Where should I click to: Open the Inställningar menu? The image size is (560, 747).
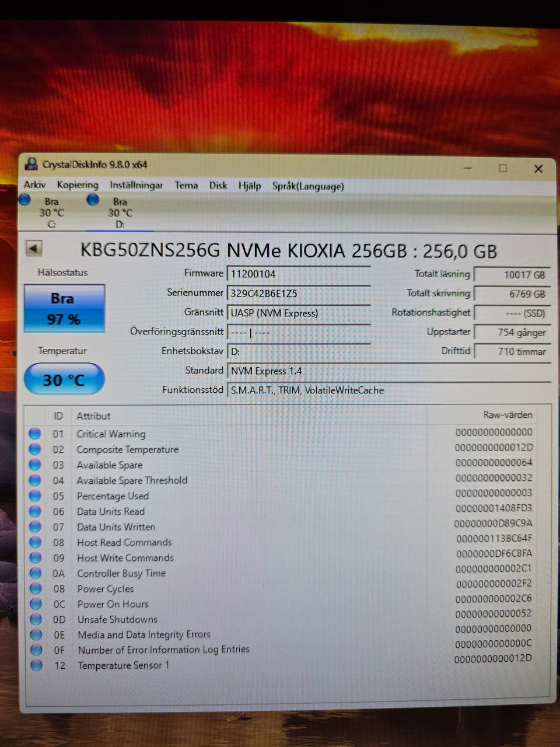(136, 186)
